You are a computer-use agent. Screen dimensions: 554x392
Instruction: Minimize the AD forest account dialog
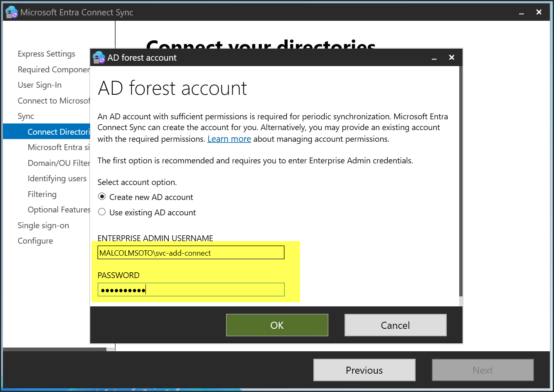point(434,58)
